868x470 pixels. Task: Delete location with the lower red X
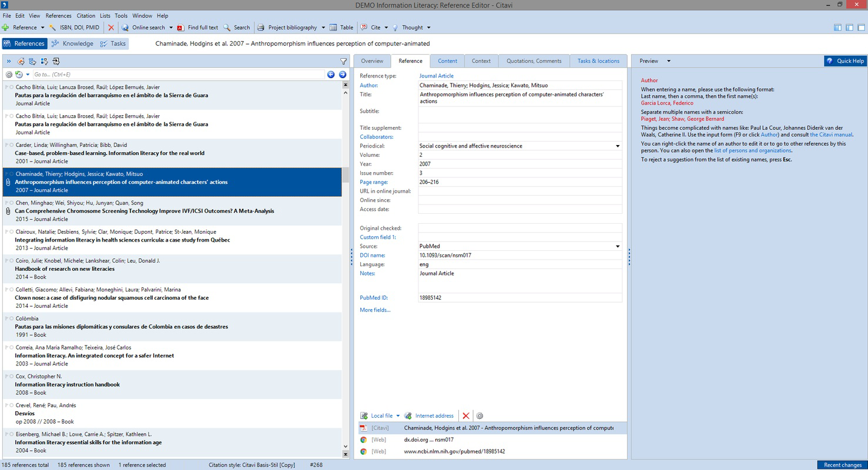click(466, 416)
